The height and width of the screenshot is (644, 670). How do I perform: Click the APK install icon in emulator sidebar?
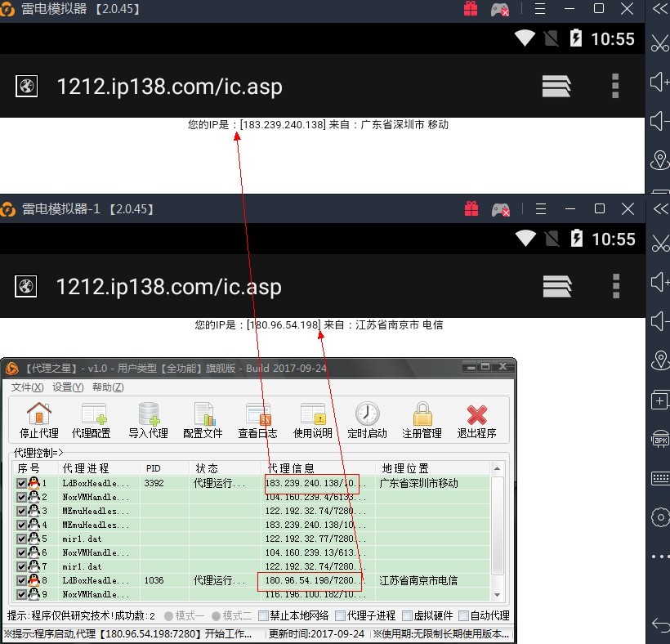tap(659, 440)
